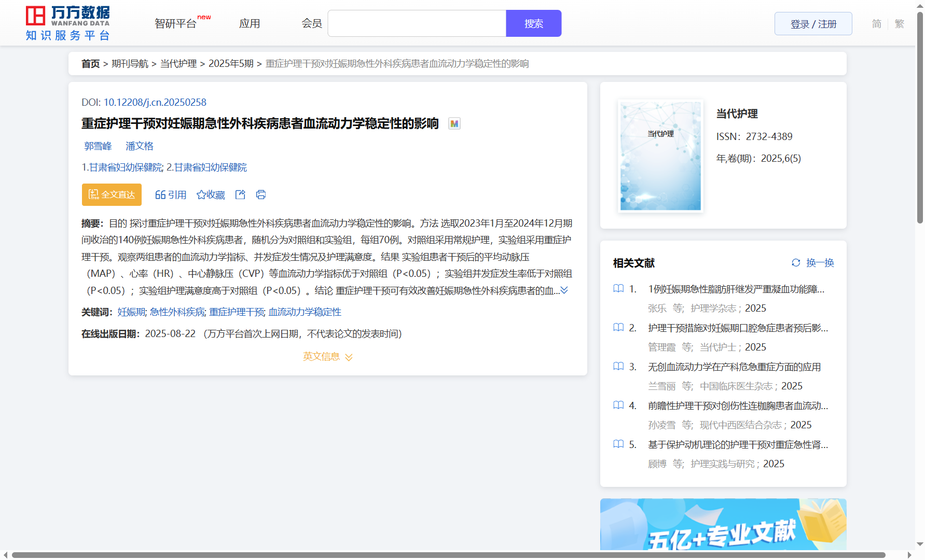Click the horizontal scrollbar at bottom
The height and width of the screenshot is (560, 925).
448,555
